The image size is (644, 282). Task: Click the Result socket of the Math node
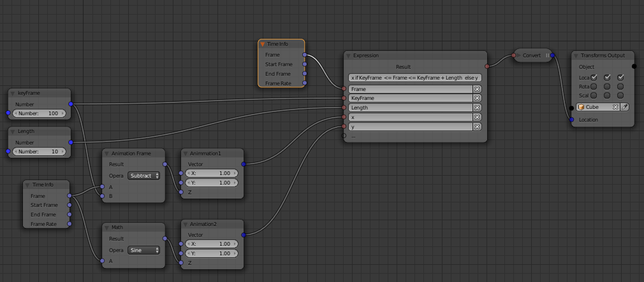[x=165, y=239]
